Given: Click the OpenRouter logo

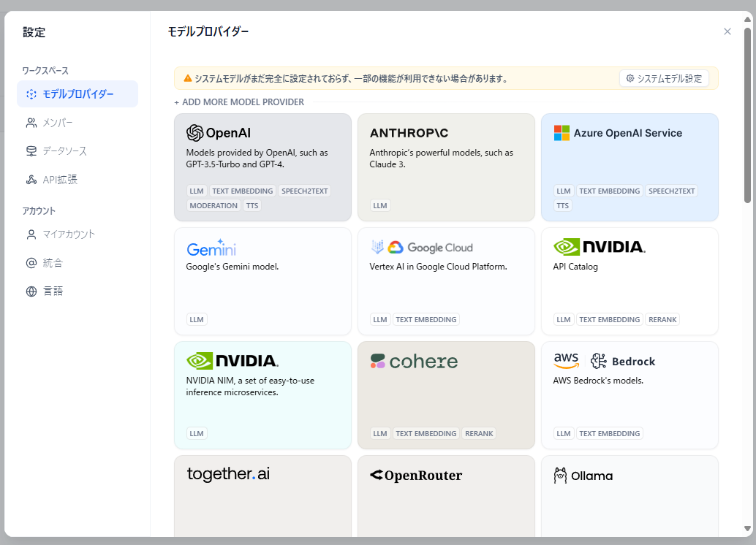Looking at the screenshot, I should click(x=415, y=476).
